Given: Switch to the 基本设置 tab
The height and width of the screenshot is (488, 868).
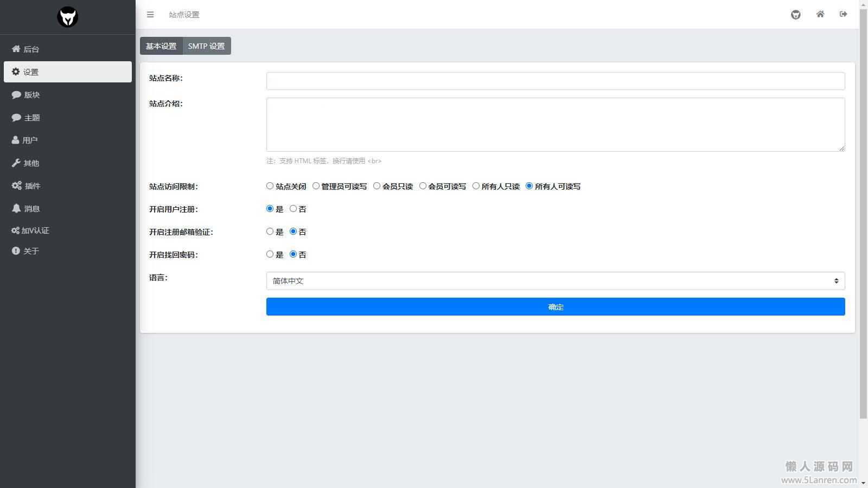Looking at the screenshot, I should 161,46.
